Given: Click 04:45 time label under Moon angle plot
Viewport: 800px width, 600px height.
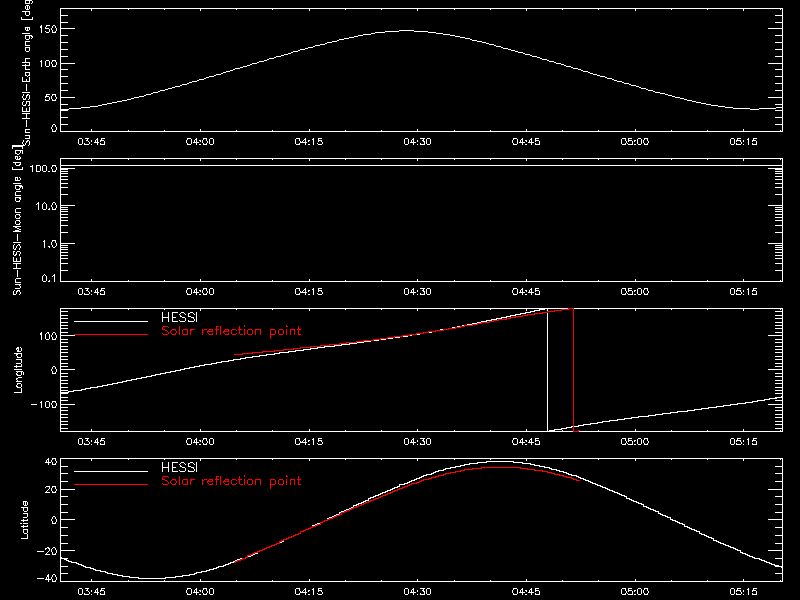Looking at the screenshot, I should [526, 292].
